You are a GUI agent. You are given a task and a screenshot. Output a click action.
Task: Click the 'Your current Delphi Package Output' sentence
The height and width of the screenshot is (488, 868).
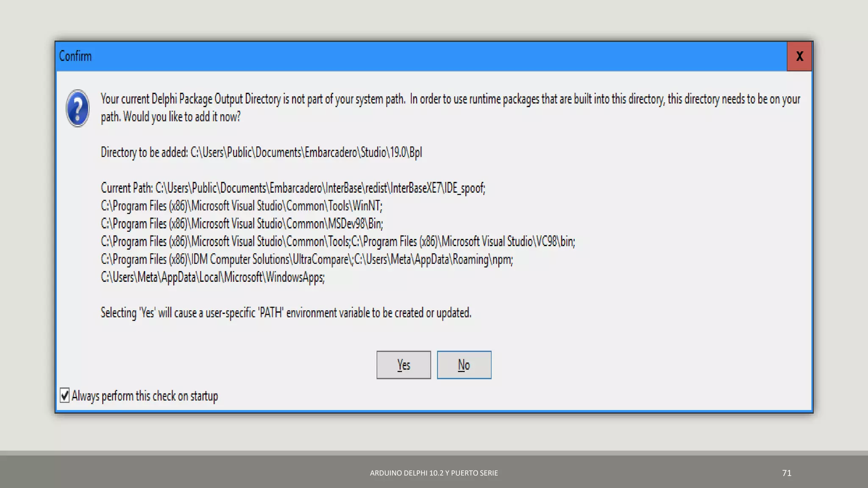pos(253,99)
